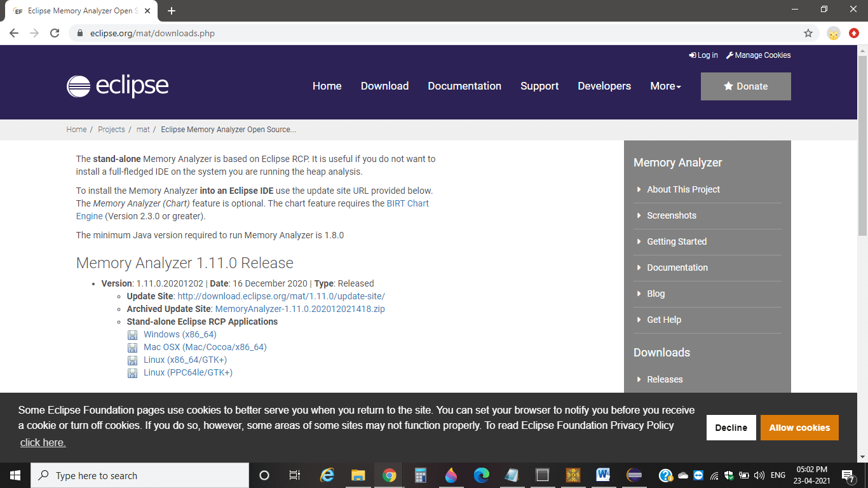The image size is (868, 488).
Task: Bookmark this page using the star icon
Action: [x=808, y=33]
